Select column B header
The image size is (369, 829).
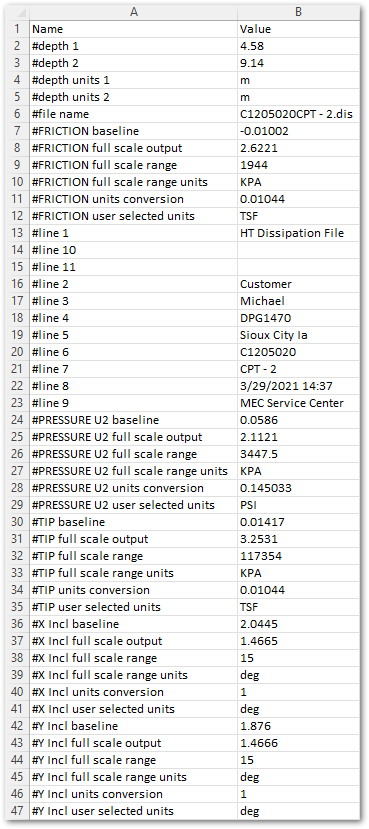click(x=299, y=12)
